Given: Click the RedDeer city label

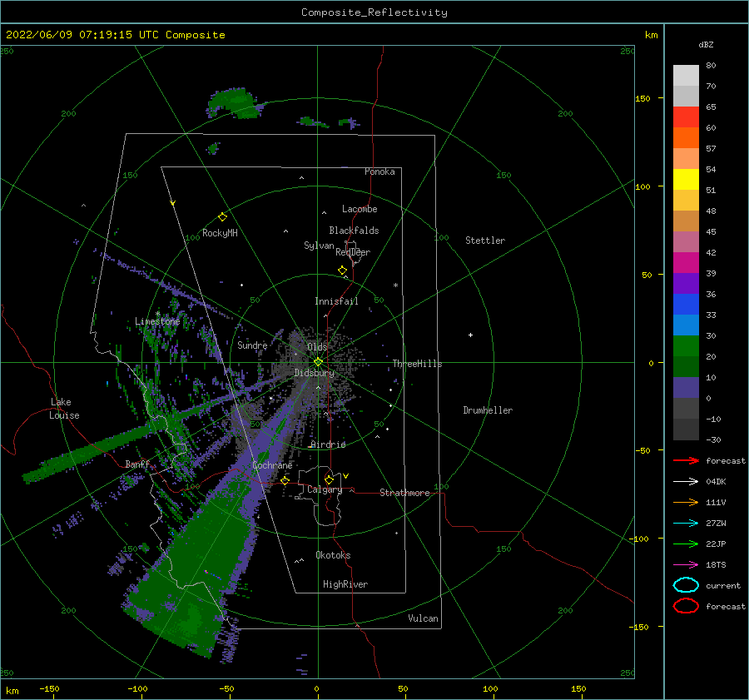Looking at the screenshot, I should pyautogui.click(x=353, y=252).
